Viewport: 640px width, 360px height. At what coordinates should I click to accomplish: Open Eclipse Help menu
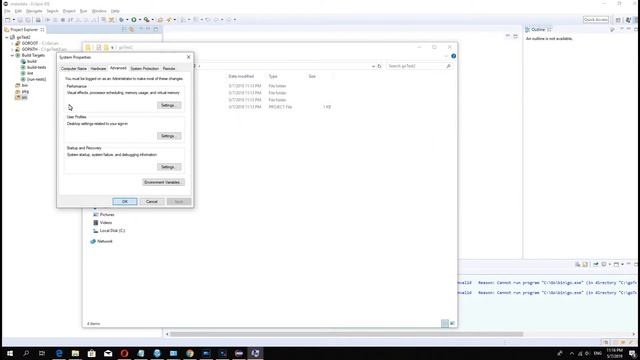(116, 11)
